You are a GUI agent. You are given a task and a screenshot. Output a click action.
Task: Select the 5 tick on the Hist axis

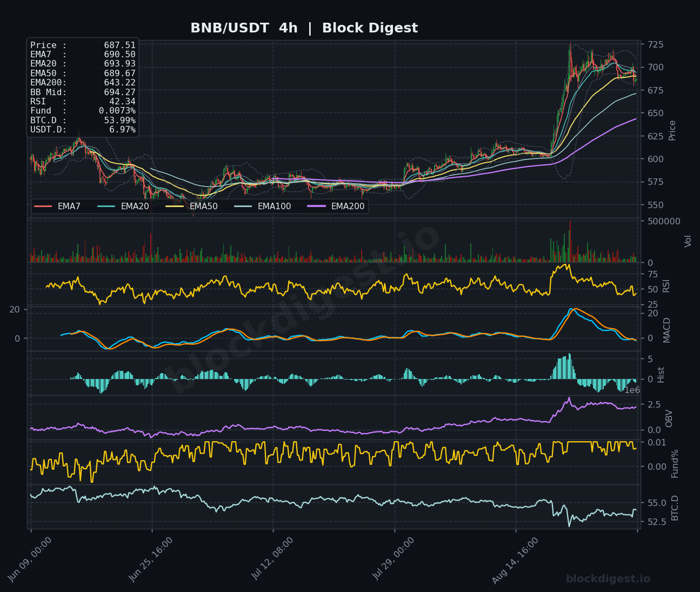pyautogui.click(x=650, y=360)
